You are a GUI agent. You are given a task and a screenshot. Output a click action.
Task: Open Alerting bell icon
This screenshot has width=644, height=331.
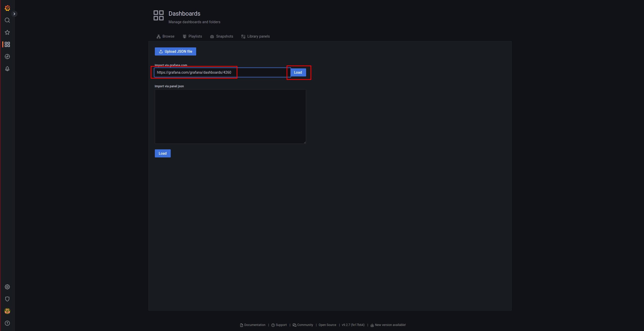pyautogui.click(x=7, y=69)
